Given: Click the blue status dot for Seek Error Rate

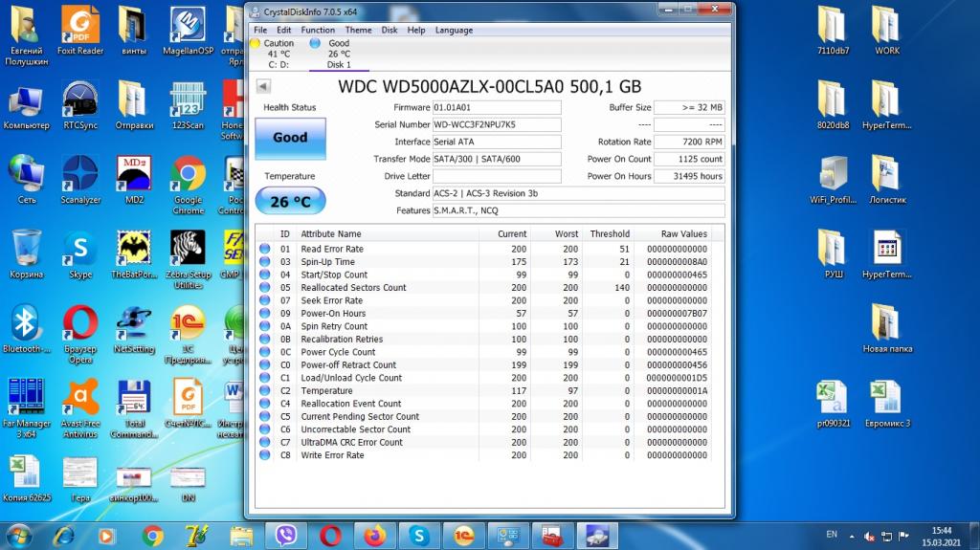Looking at the screenshot, I should click(x=265, y=300).
